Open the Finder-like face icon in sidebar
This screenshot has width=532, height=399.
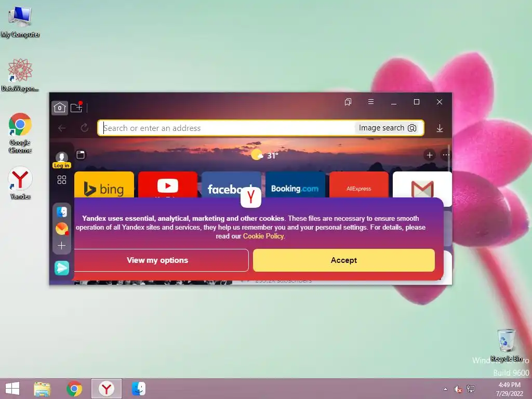tap(62, 212)
